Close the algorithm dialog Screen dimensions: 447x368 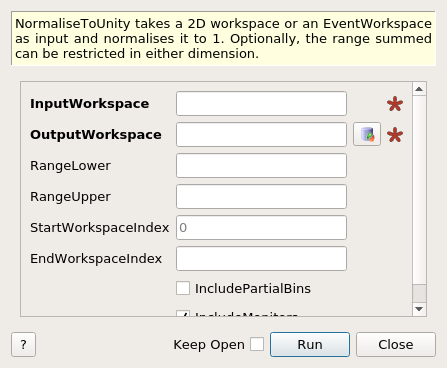point(396,344)
